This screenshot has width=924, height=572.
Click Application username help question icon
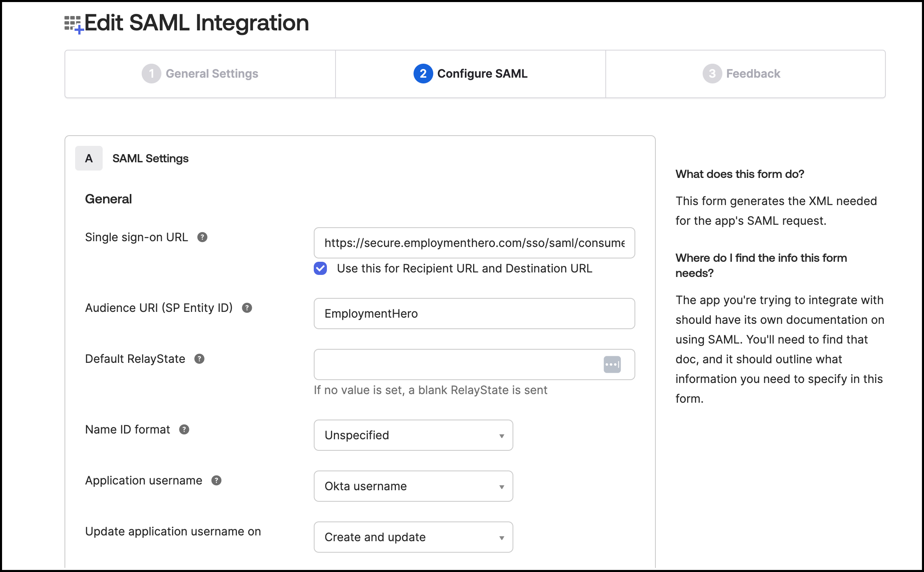(x=216, y=480)
